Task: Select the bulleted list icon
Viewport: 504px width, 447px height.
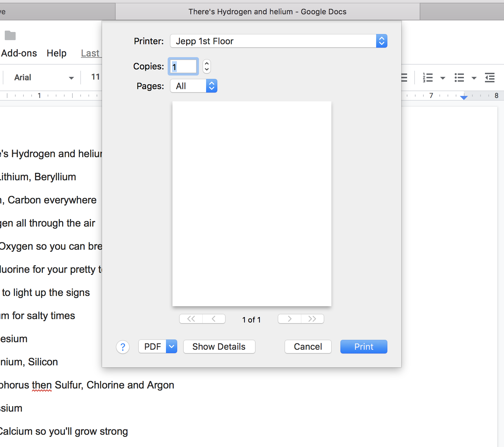Action: pyautogui.click(x=459, y=78)
